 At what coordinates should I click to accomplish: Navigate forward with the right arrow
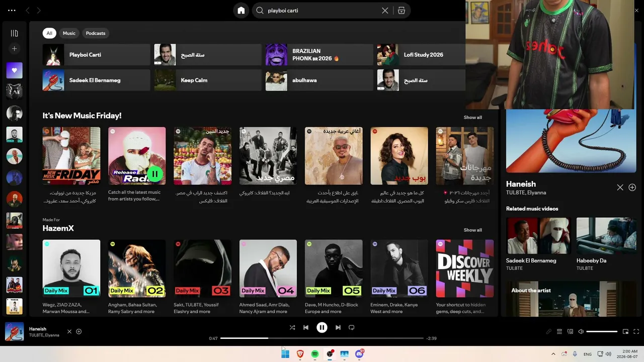[39, 11]
